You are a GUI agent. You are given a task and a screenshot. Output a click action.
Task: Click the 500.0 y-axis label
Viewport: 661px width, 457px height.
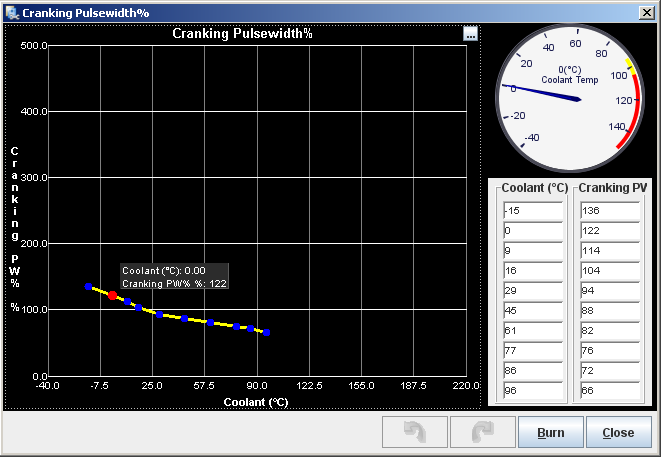click(x=34, y=46)
